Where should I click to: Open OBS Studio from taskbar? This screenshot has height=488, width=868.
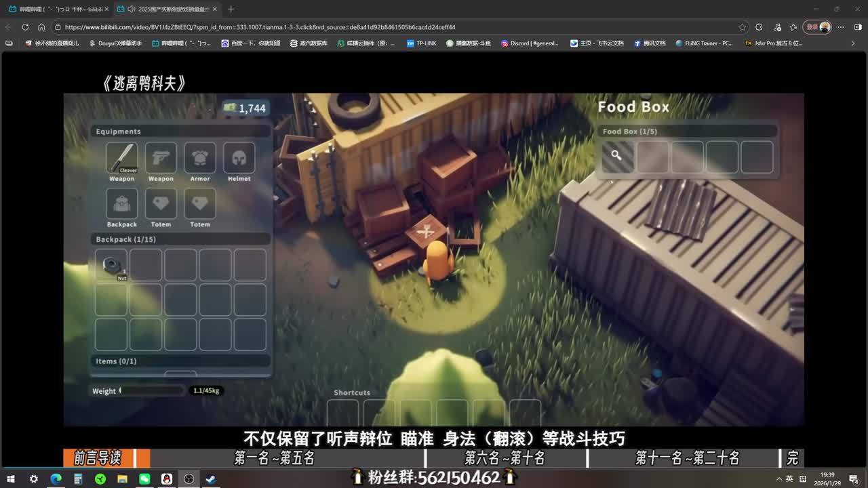coord(189,479)
